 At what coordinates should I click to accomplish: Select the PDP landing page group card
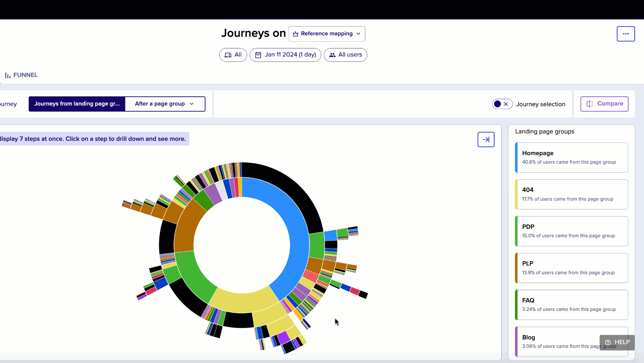tap(571, 231)
